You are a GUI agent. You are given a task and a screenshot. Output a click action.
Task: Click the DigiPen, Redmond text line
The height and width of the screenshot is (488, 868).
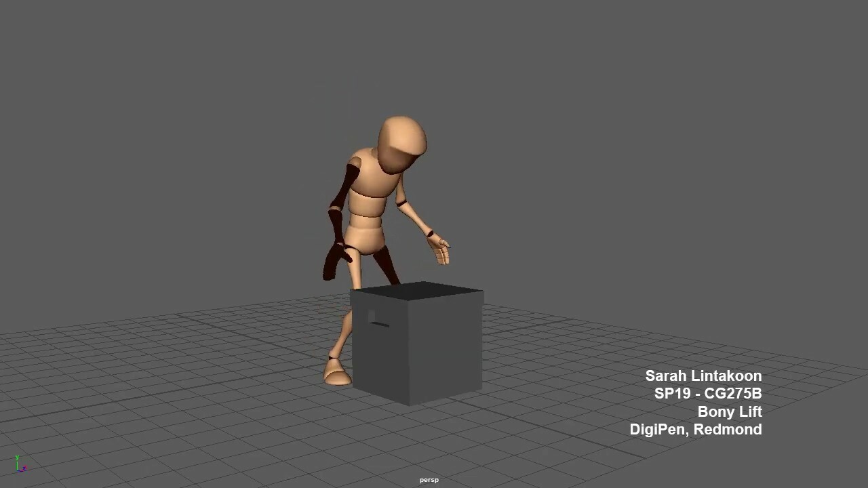[x=696, y=429]
